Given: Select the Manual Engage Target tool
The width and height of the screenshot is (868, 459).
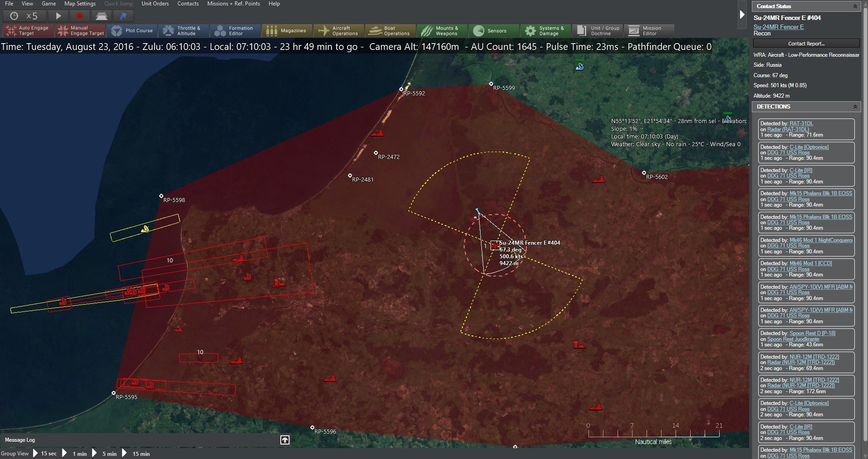Looking at the screenshot, I should pos(80,30).
